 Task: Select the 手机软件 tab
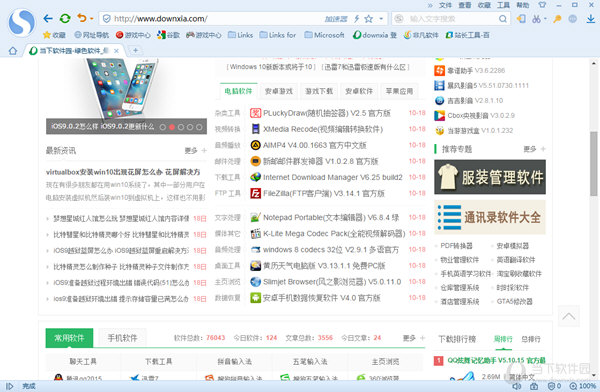pos(122,338)
